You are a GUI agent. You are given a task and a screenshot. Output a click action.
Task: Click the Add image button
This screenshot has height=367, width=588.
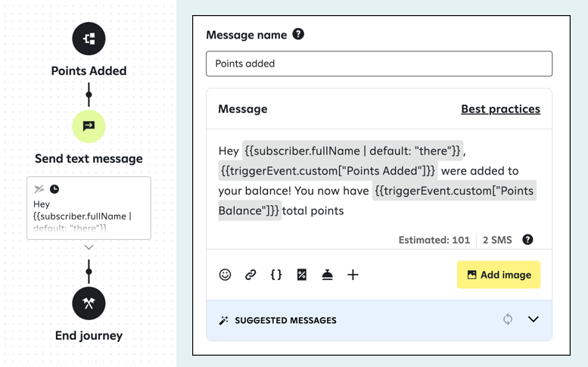coord(499,275)
